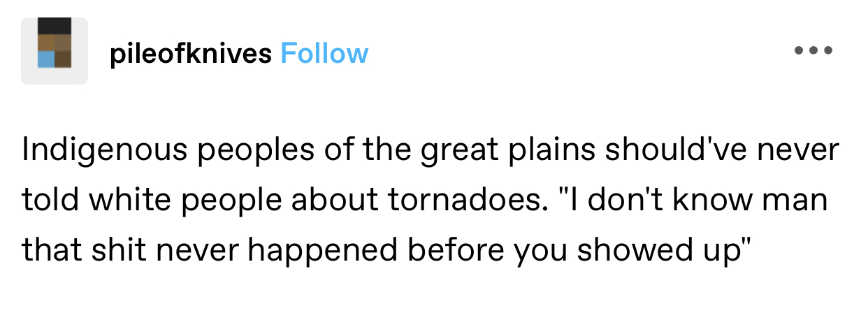Image resolution: width=868 pixels, height=313 pixels.
Task: Open the three-dot post options menu
Action: pyautogui.click(x=813, y=50)
